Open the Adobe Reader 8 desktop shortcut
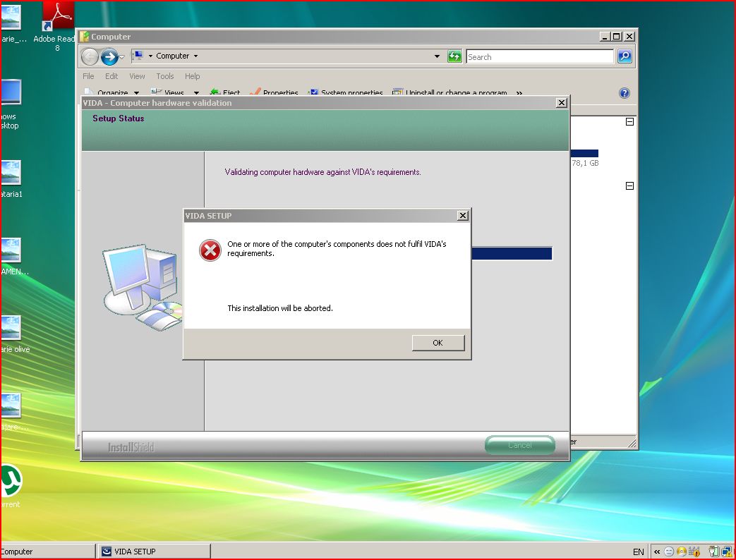The width and height of the screenshot is (736, 560). (57, 26)
